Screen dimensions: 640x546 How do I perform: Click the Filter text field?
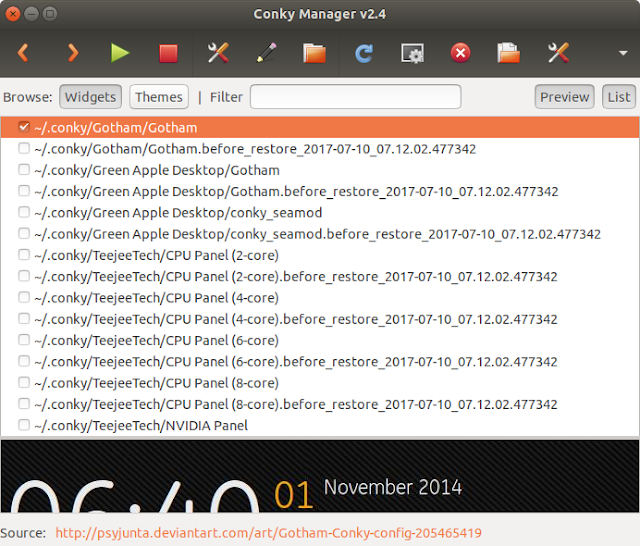pyautogui.click(x=356, y=97)
